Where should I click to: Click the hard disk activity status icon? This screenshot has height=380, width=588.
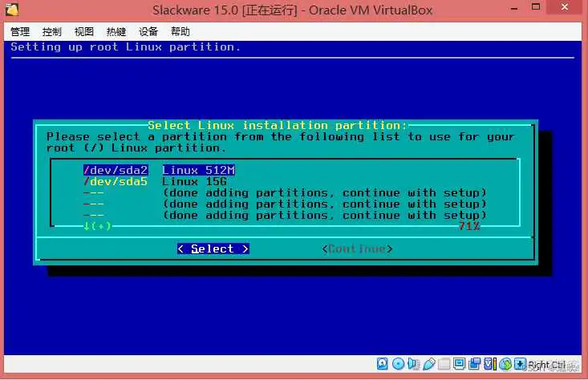tap(382, 363)
